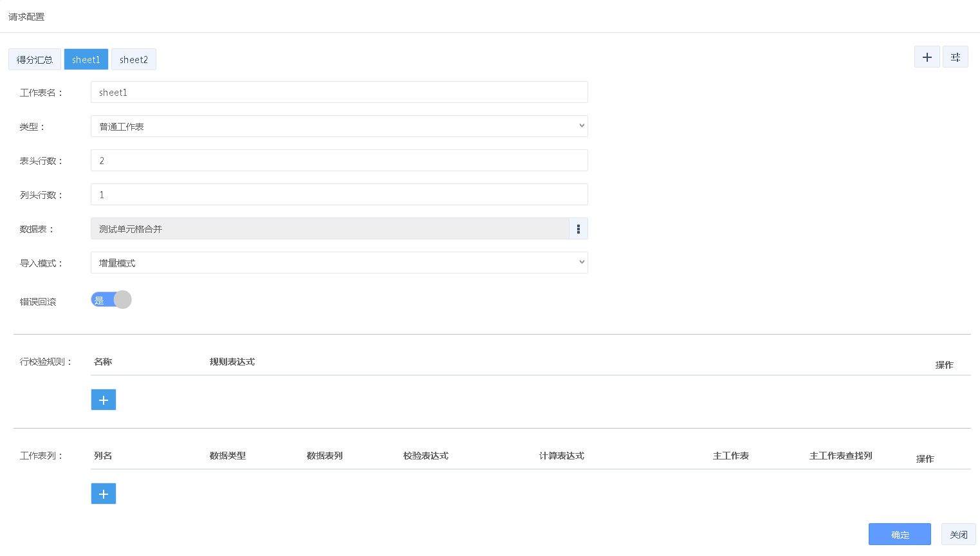Screen dimensions: 980x556
Task: Click the three-dot icon beside 数据表
Action: pyautogui.click(x=578, y=229)
